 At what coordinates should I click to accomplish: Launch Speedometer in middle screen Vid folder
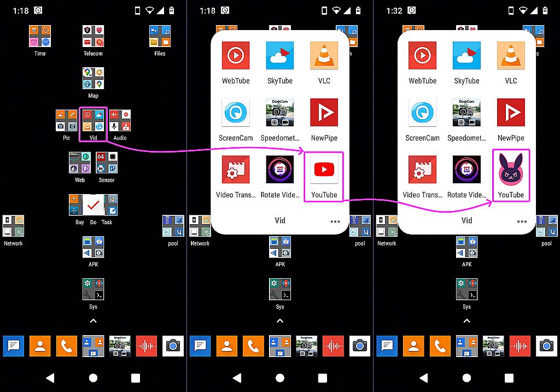coord(280,113)
